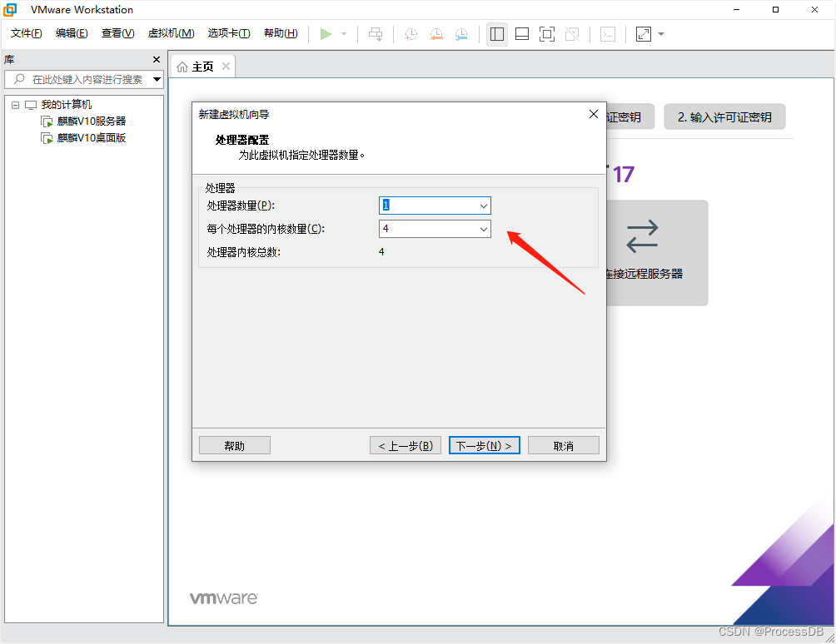Click the Snapshot Manager toolbar icon

(462, 34)
